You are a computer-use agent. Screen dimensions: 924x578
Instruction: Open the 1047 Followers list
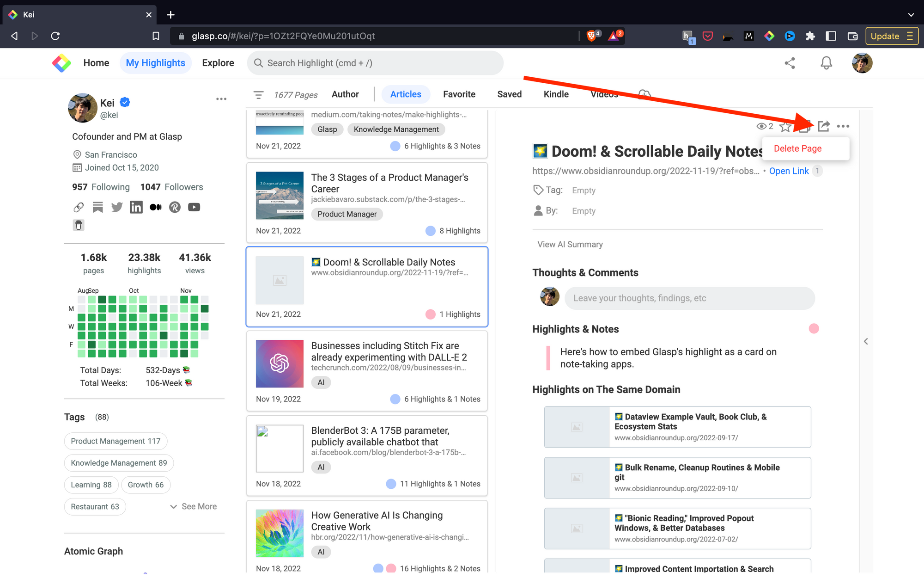[x=171, y=187]
